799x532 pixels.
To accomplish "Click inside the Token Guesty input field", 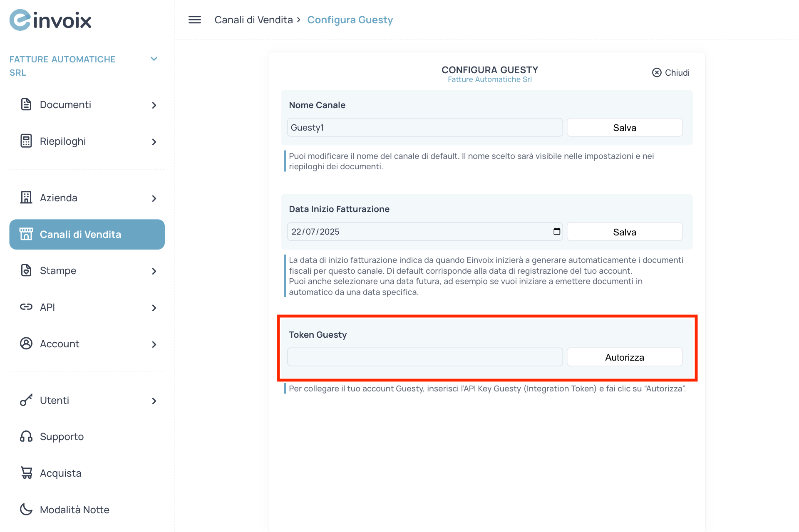I will [424, 356].
